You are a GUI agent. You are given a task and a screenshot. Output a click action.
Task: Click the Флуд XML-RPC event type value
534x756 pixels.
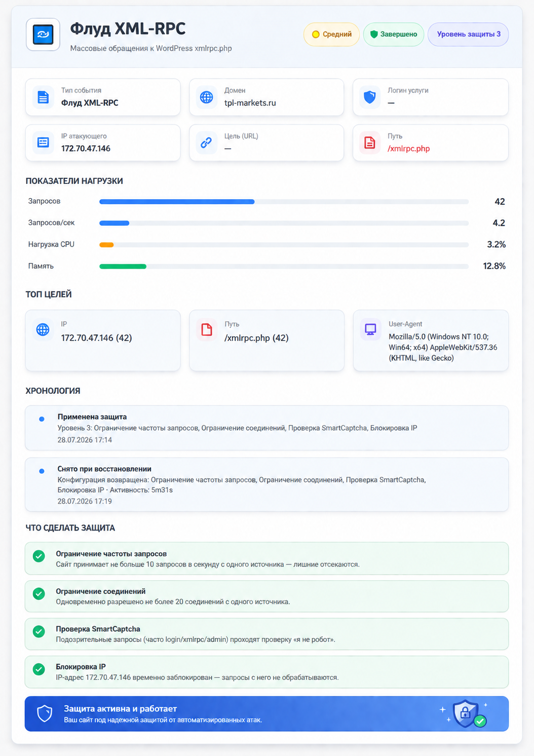(x=90, y=103)
